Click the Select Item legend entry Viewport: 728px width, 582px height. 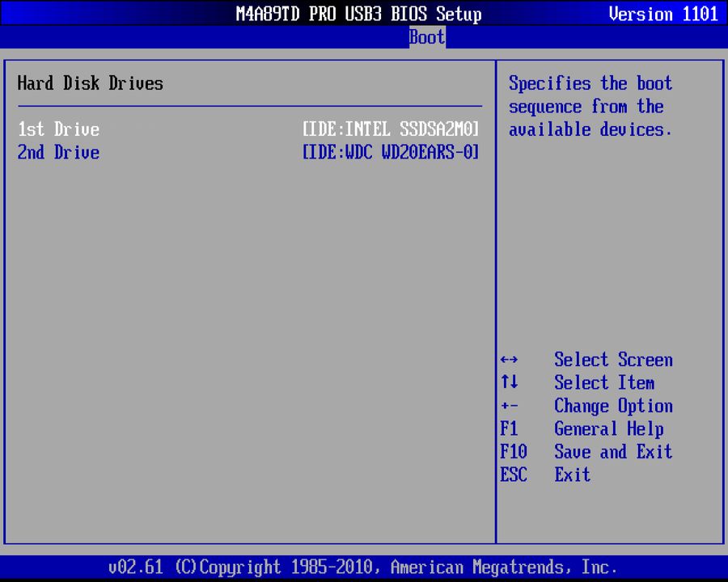[x=604, y=382]
